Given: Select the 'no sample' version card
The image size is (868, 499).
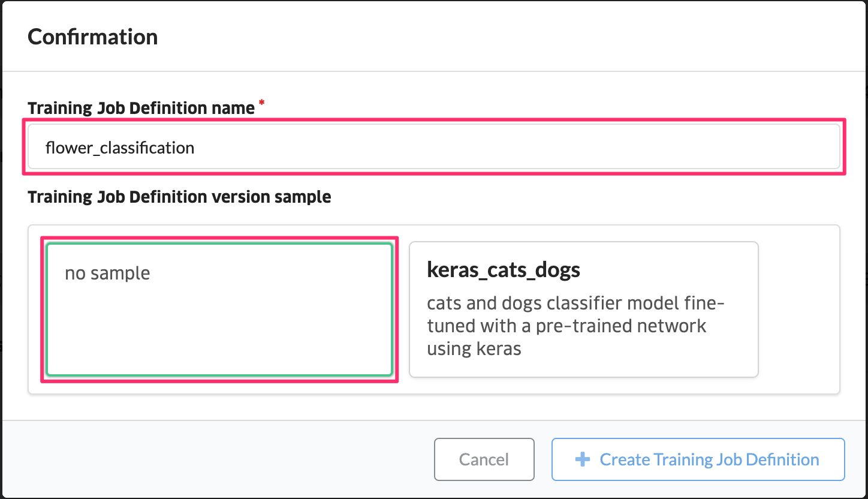Looking at the screenshot, I should pos(219,309).
